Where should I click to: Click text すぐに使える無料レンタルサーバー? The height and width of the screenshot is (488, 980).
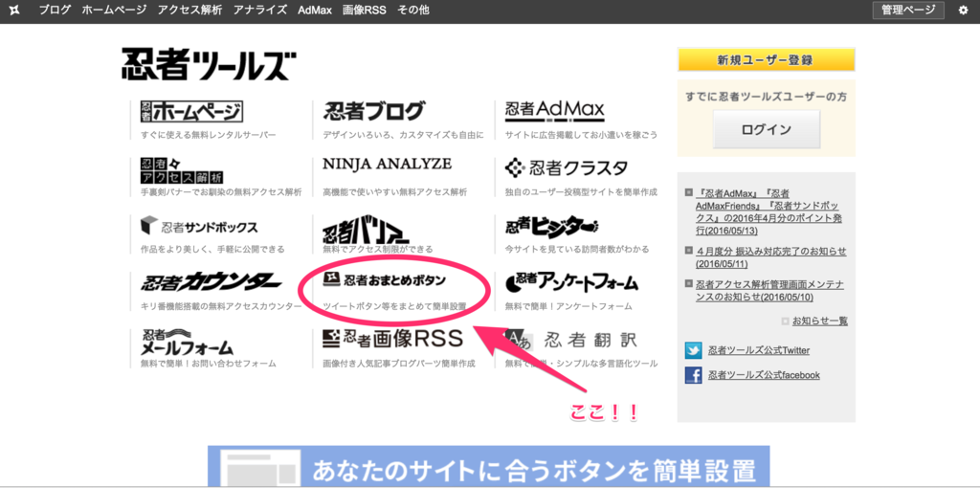point(208,135)
